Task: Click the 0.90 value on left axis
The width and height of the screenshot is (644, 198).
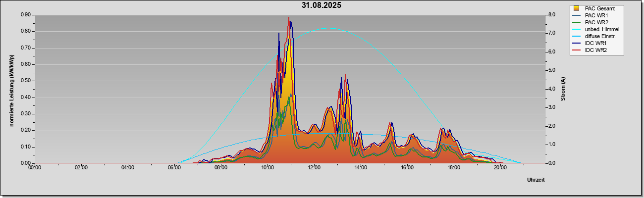Action: coord(26,15)
